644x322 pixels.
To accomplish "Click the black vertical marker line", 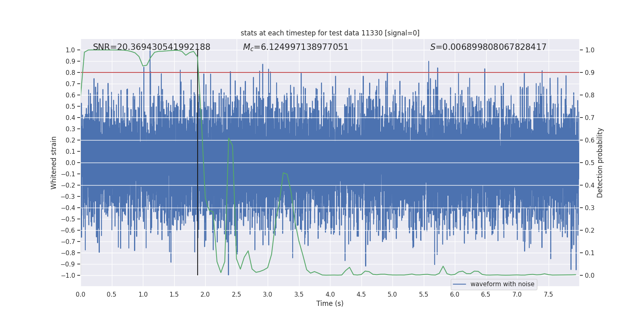I will tap(198, 163).
